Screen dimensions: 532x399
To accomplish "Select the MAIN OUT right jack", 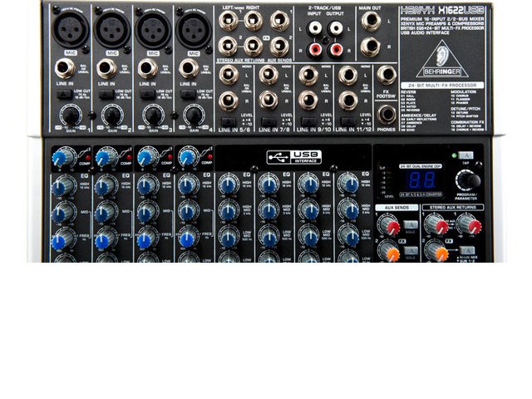I will [x=371, y=47].
